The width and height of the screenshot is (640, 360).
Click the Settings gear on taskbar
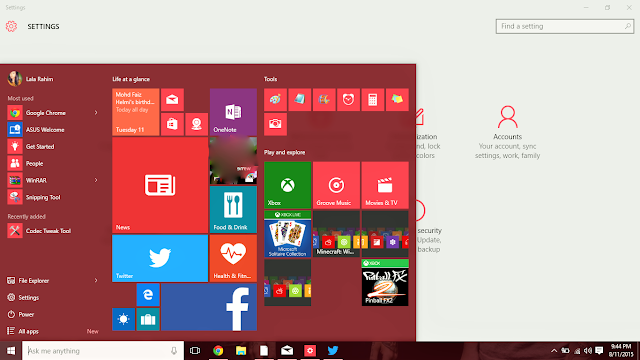[x=310, y=351]
